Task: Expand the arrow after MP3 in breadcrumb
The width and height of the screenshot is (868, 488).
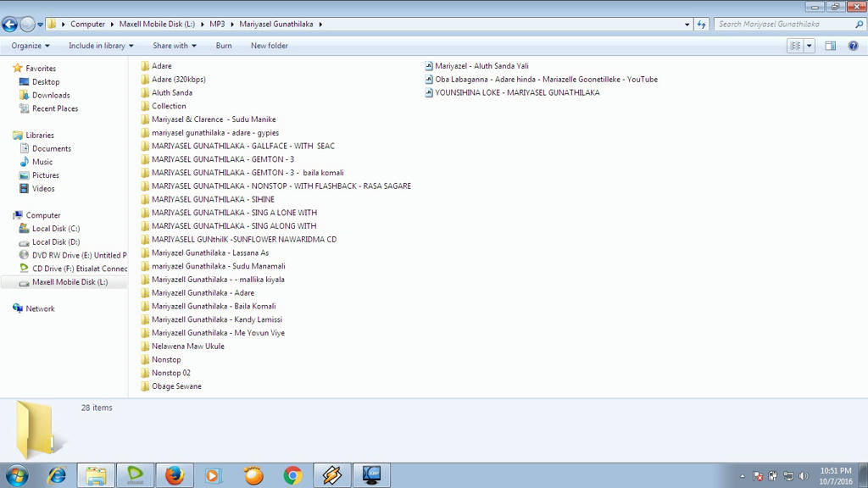Action: [x=232, y=25]
